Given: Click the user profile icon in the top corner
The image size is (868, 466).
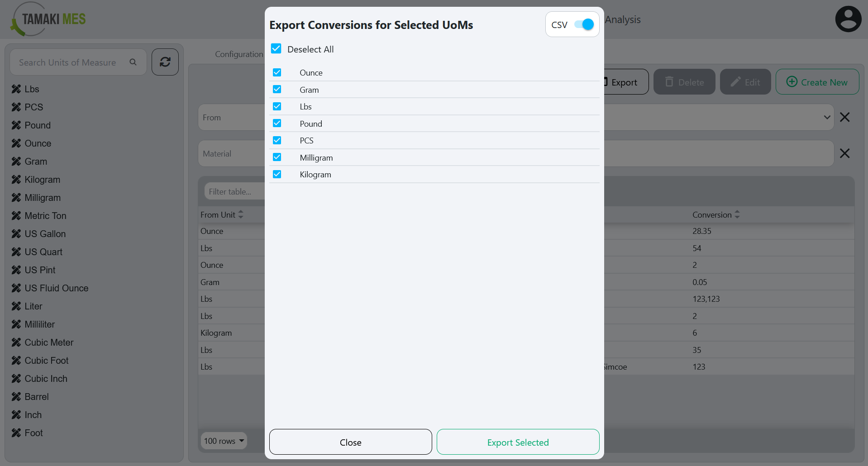Looking at the screenshot, I should coord(848,19).
